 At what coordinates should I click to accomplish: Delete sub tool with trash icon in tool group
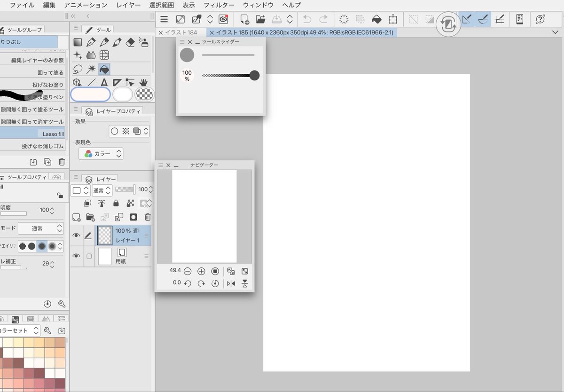pyautogui.click(x=62, y=162)
